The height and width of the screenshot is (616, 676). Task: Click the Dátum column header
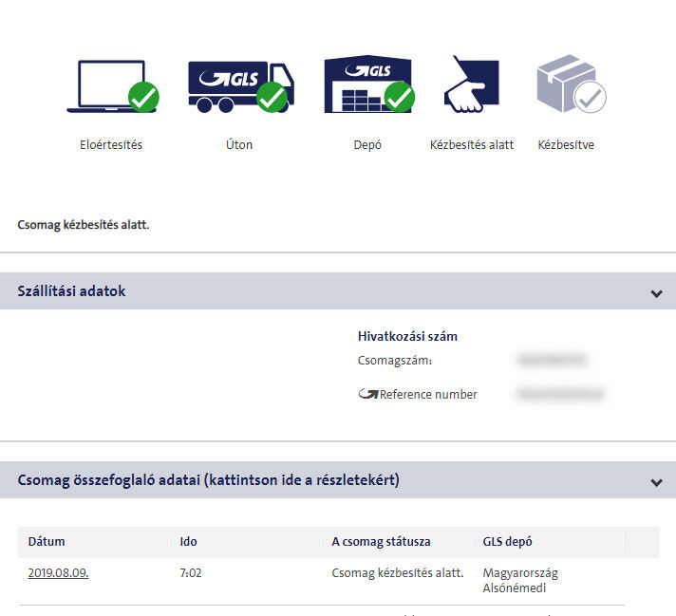[x=47, y=542]
